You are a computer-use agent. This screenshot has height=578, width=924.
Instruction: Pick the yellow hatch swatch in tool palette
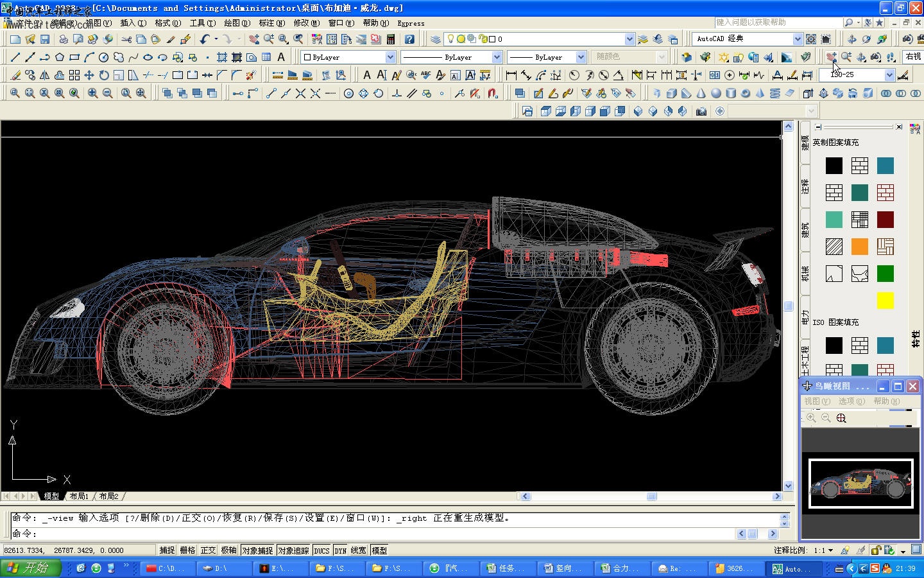coord(885,301)
